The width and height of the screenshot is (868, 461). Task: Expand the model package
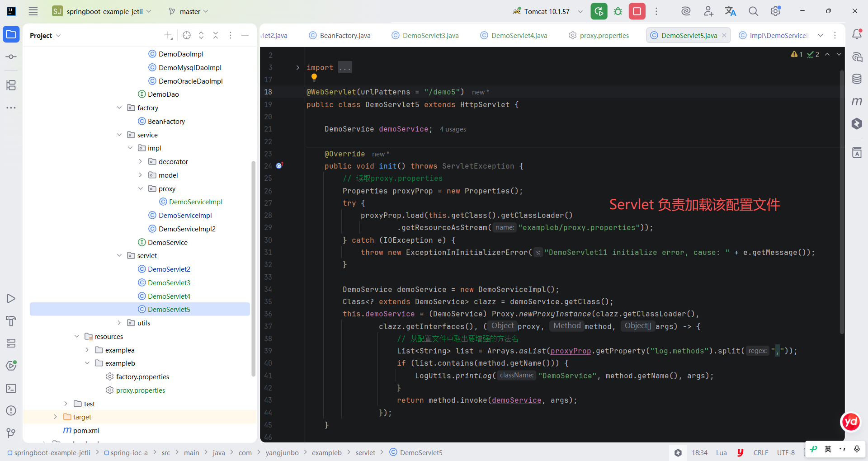pyautogui.click(x=141, y=175)
